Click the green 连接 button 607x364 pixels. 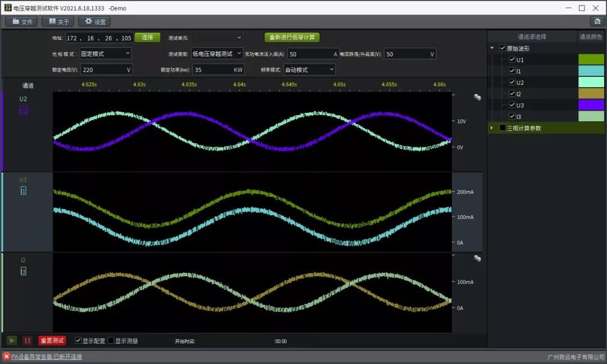pyautogui.click(x=147, y=38)
